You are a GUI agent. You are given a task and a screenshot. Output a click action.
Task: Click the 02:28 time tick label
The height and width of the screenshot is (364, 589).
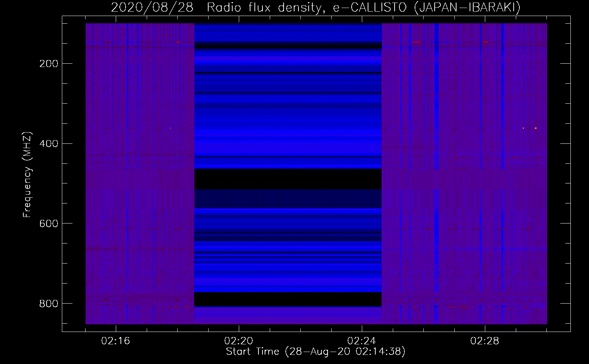485,341
